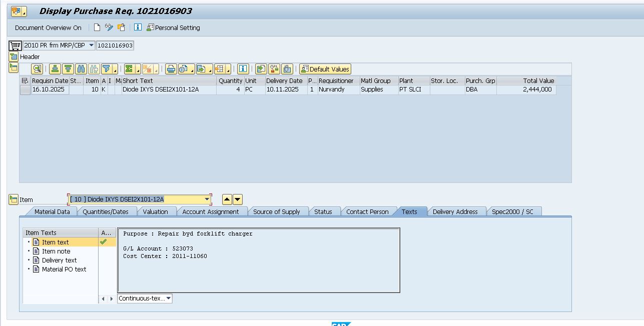Open the Continuous-text format dropdown
This screenshot has height=326, width=644.
click(x=168, y=298)
